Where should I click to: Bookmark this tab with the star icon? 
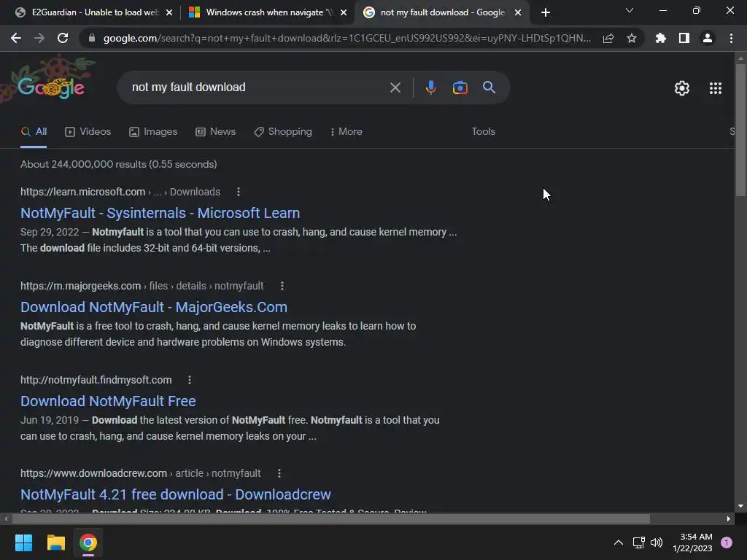(x=632, y=38)
